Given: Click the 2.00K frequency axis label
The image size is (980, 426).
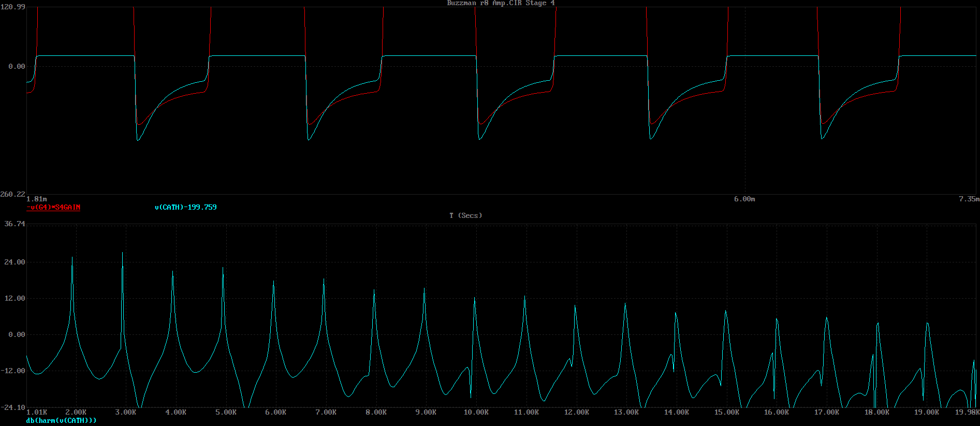Looking at the screenshot, I should [x=76, y=413].
